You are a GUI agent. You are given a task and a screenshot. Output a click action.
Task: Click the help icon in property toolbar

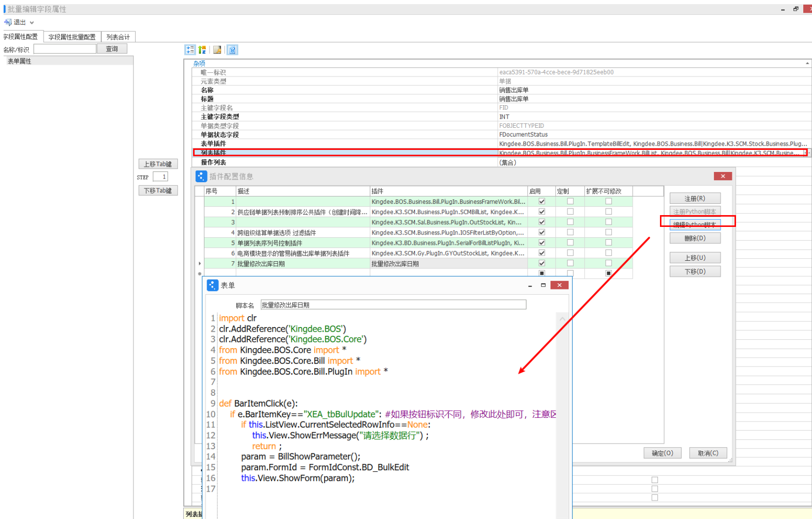click(233, 50)
